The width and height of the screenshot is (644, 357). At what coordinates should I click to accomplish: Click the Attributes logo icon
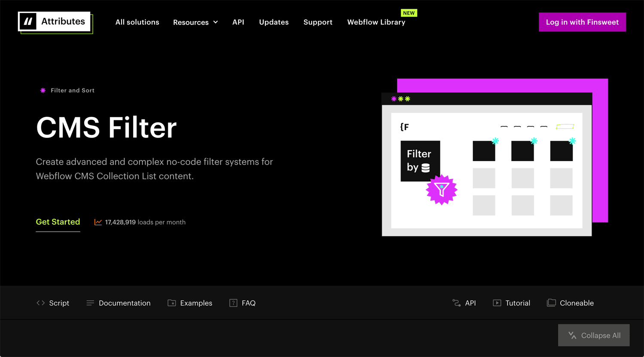(28, 21)
